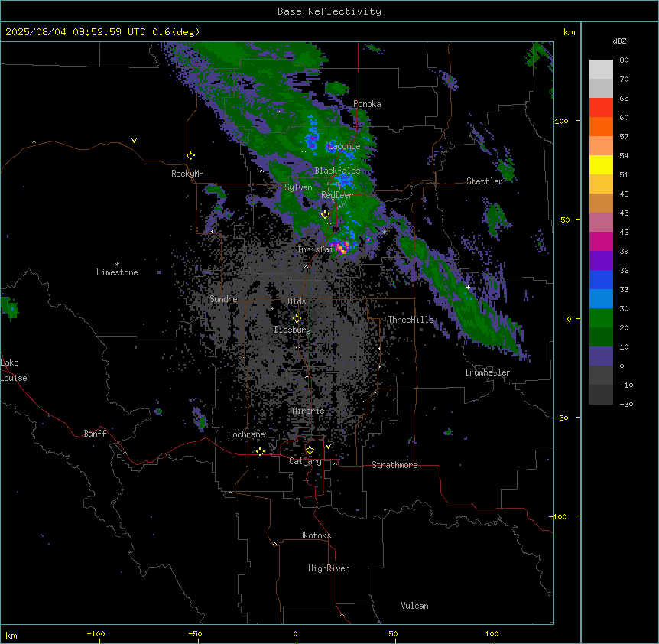Click the RedDeer label

(337, 195)
